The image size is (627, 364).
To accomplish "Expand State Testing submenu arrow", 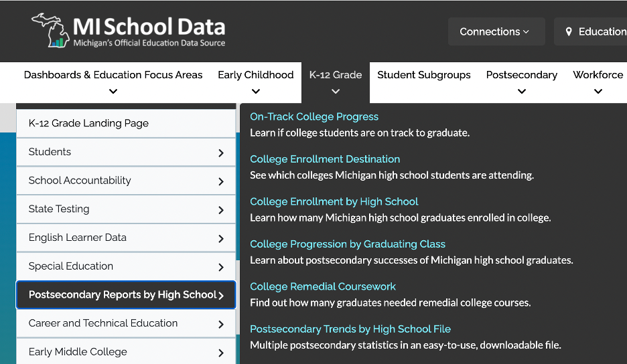I will (x=221, y=210).
